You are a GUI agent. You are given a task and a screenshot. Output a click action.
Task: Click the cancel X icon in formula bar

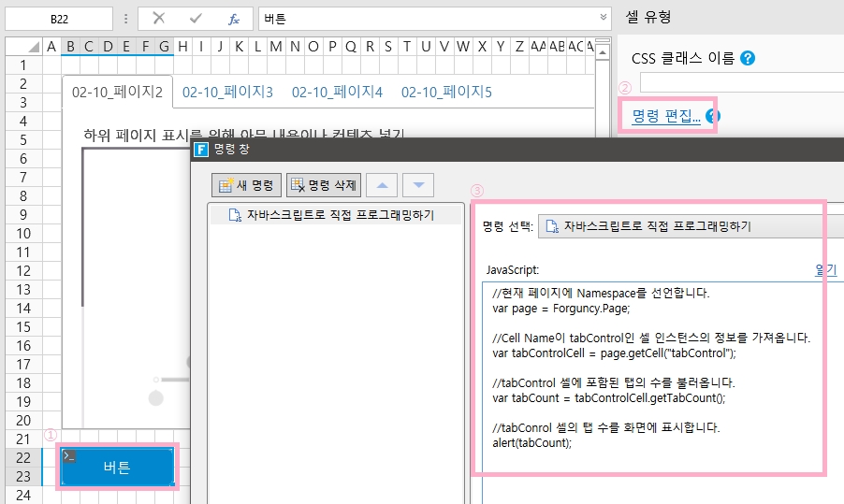click(159, 18)
